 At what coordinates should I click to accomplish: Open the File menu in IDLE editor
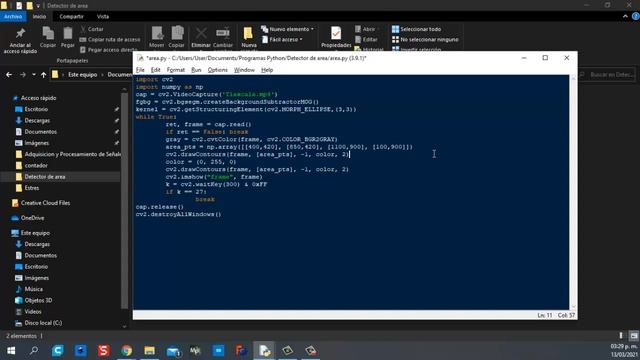tap(140, 70)
